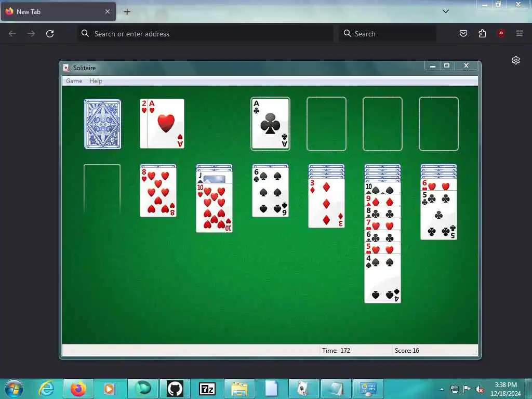Click the partially hidden 2 of hearts in waste
This screenshot has width=532, height=399.
click(144, 124)
